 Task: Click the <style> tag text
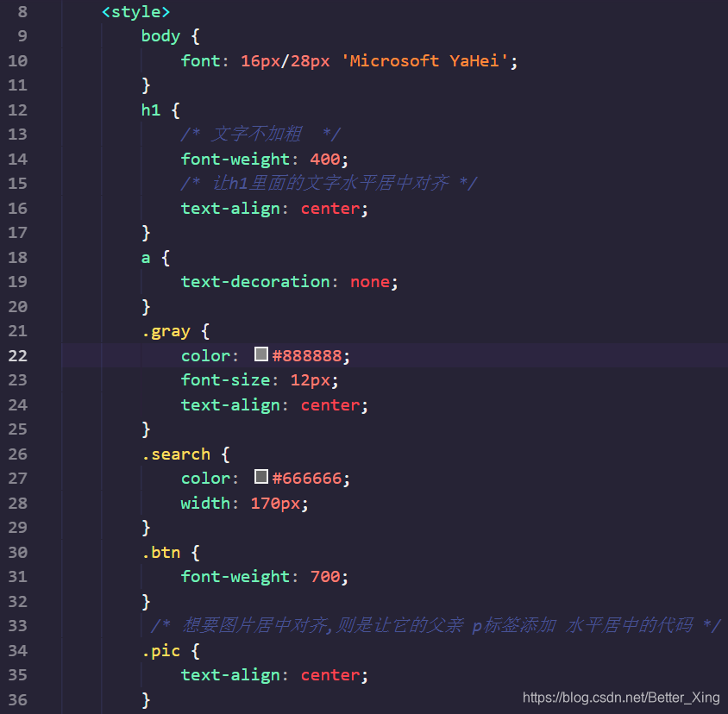(136, 11)
